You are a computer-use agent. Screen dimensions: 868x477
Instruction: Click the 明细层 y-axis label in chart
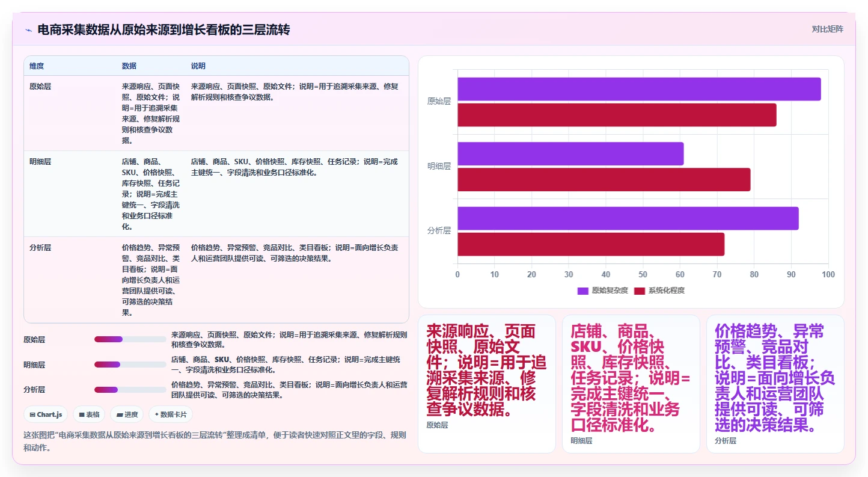click(439, 167)
